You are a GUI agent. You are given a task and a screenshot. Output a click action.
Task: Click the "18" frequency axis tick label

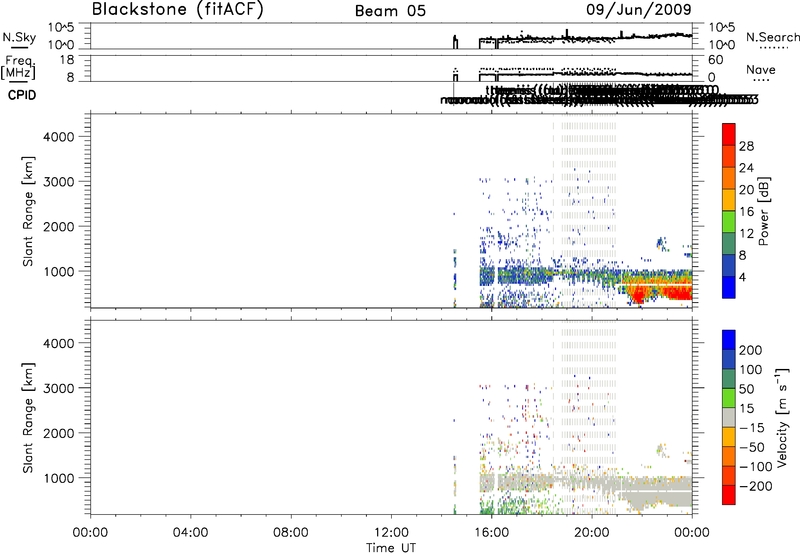click(x=67, y=60)
